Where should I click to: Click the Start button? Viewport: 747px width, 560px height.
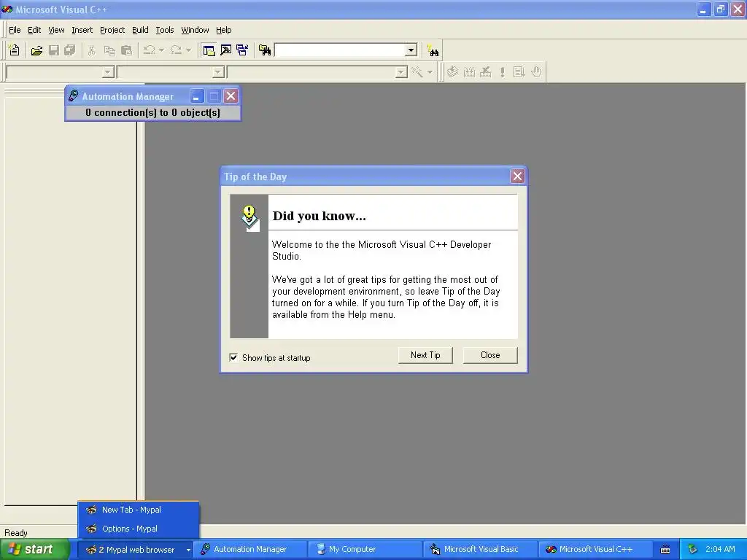(x=34, y=550)
